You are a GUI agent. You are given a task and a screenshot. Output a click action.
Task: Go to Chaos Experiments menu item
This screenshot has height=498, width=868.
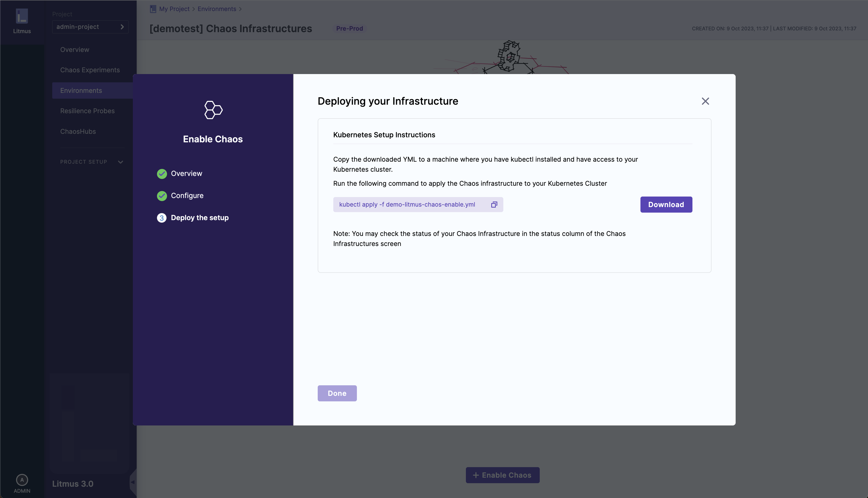pos(90,70)
